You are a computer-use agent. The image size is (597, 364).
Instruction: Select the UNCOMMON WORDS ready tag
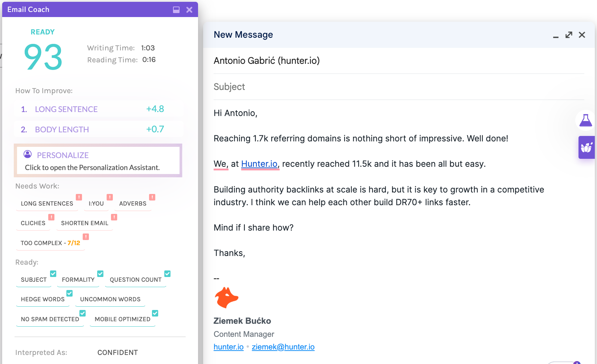(110, 299)
